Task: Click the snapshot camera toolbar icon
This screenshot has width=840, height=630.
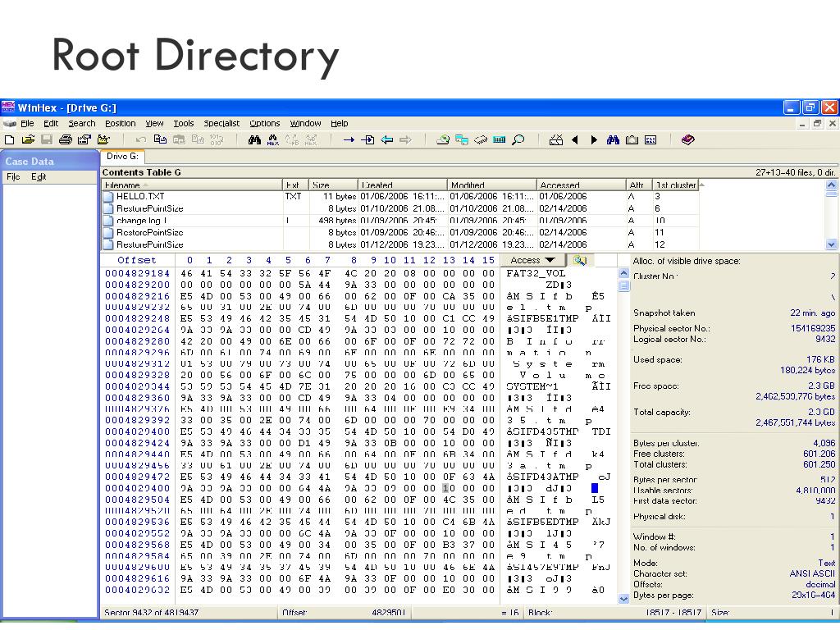Action: (632, 140)
